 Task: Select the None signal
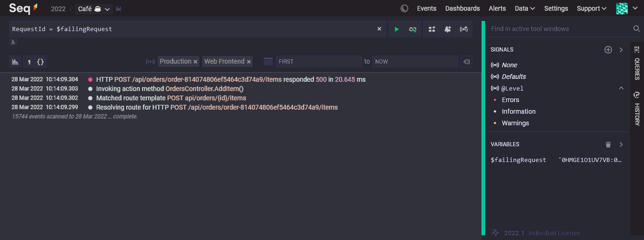(x=509, y=65)
